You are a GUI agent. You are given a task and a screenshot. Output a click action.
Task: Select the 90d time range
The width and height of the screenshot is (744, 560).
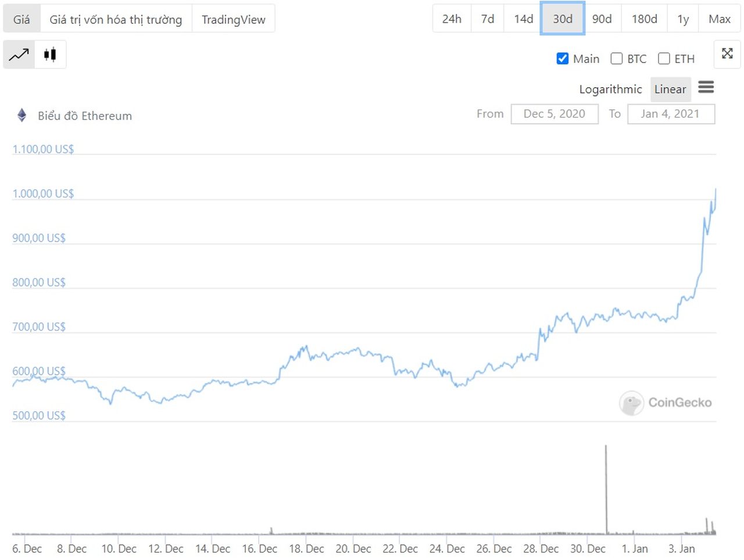602,19
